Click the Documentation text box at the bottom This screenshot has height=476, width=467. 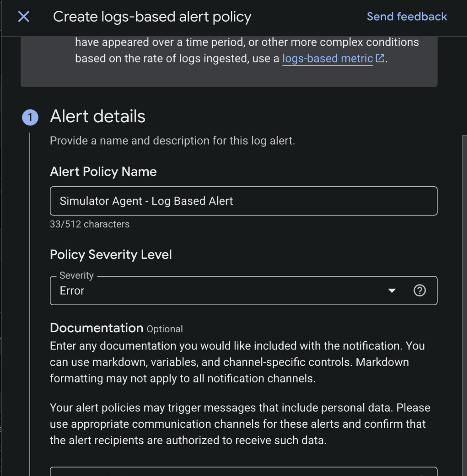tap(243, 472)
